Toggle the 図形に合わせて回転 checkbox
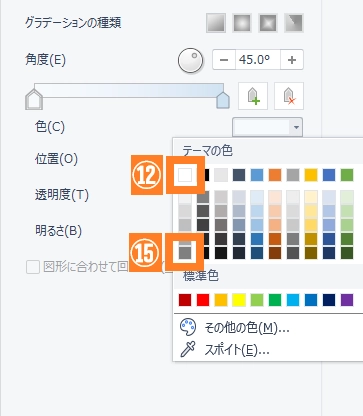This screenshot has height=416, width=363. pyautogui.click(x=33, y=267)
